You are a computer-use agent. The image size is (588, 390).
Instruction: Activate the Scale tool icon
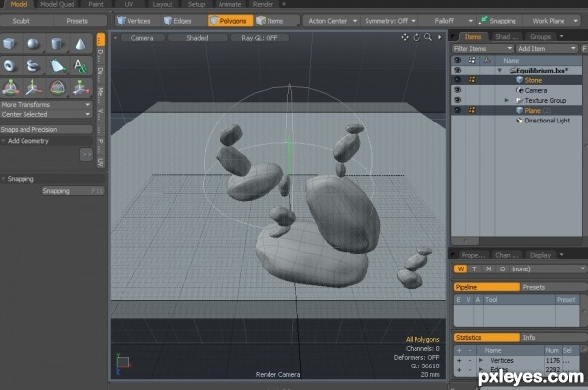point(80,88)
